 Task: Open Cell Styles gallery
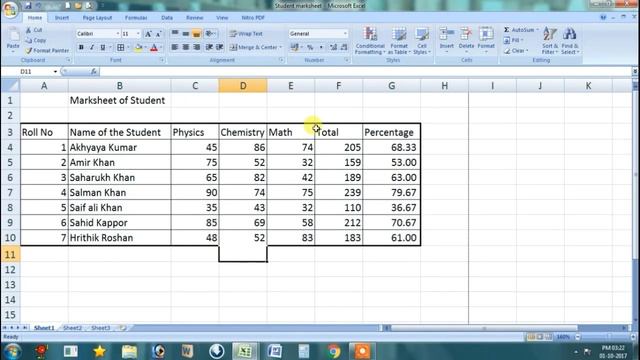[x=422, y=41]
